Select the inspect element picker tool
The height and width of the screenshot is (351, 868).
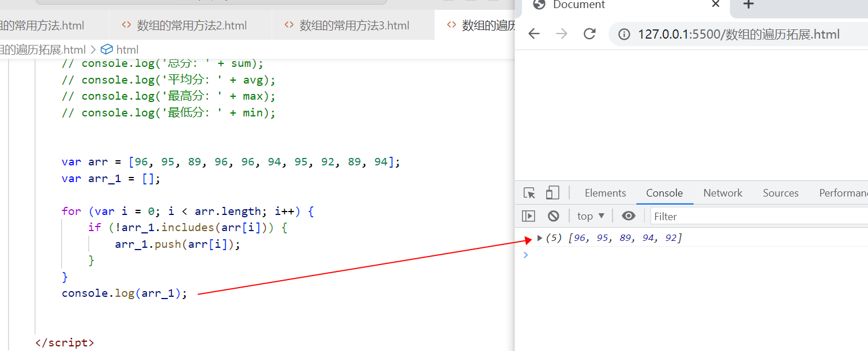coord(528,193)
